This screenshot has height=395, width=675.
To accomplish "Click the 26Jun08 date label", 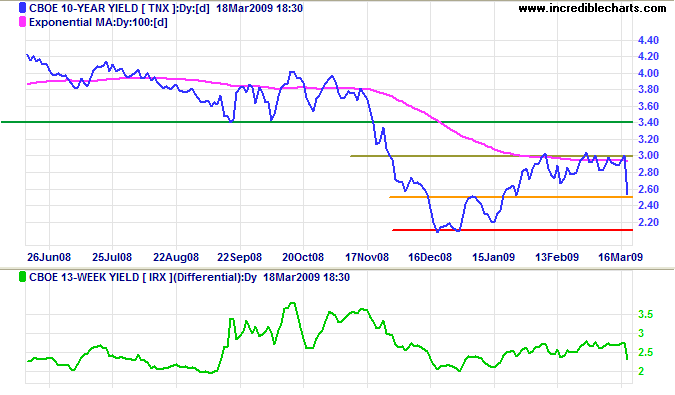I will 49,257.
